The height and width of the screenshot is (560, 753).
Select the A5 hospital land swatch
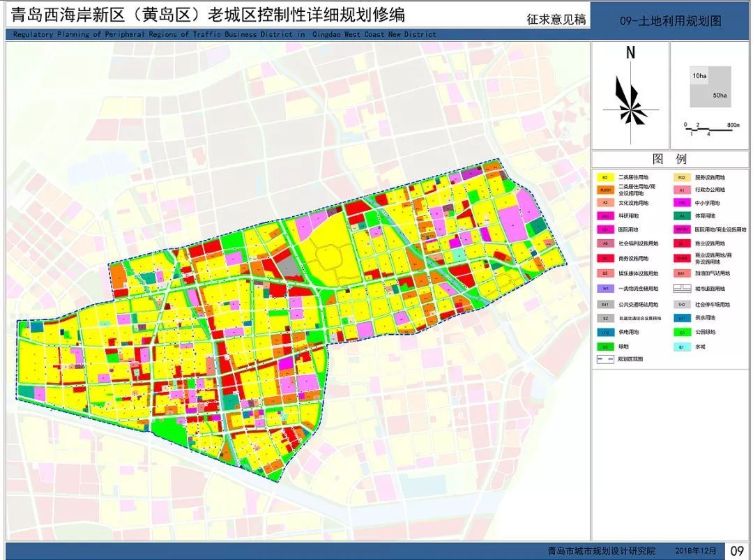click(x=605, y=229)
